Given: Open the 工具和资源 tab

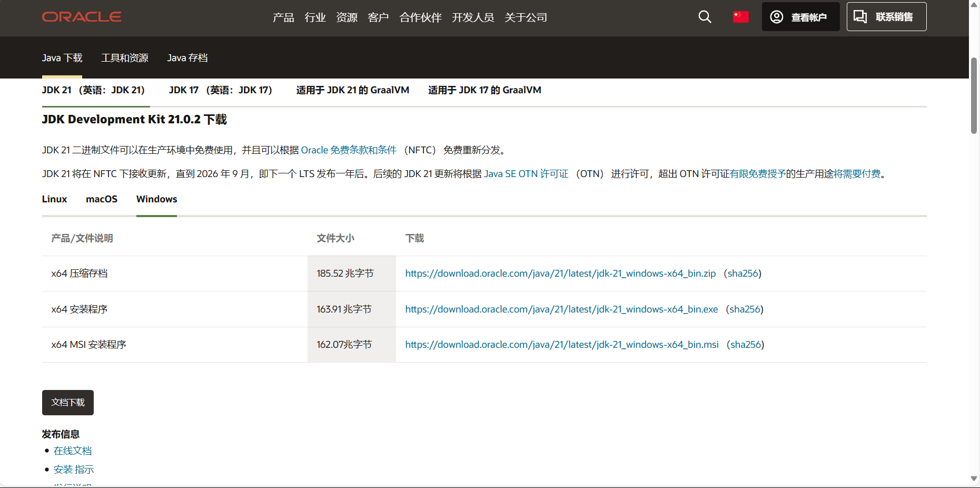Looking at the screenshot, I should (x=125, y=58).
